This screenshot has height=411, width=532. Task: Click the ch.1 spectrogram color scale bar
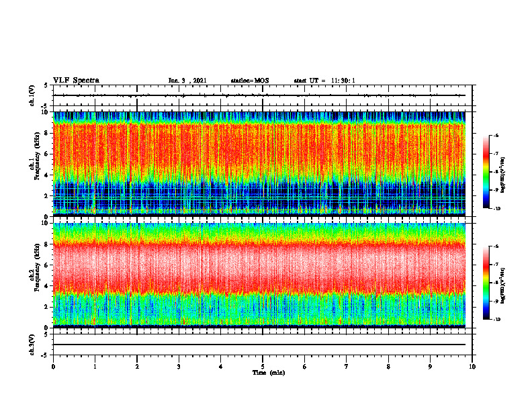coord(486,172)
